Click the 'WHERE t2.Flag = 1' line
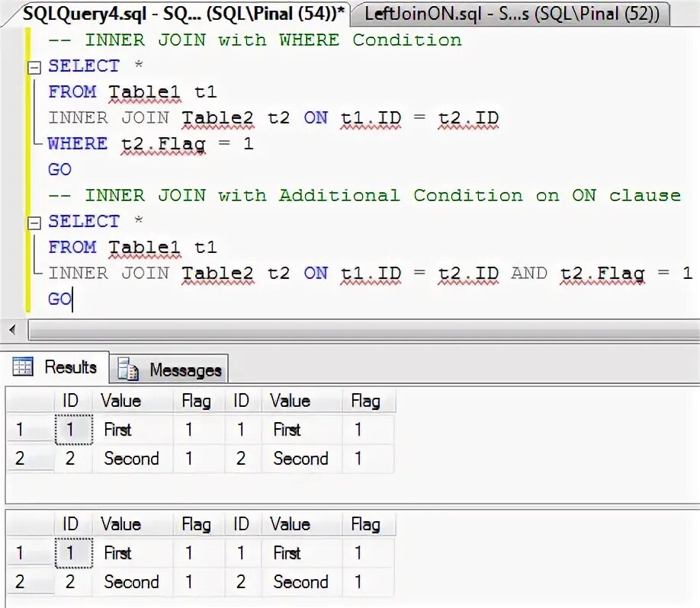 [151, 144]
